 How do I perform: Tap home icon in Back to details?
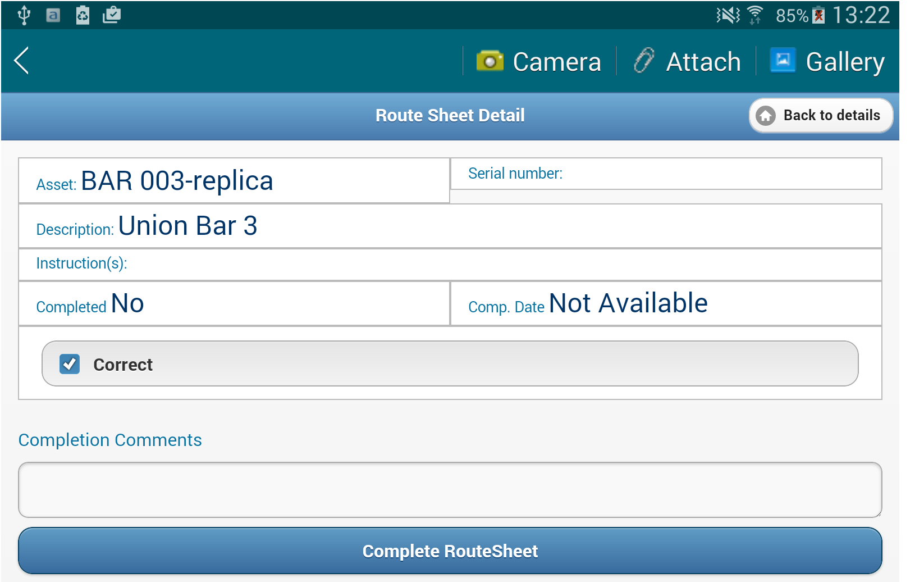765,116
